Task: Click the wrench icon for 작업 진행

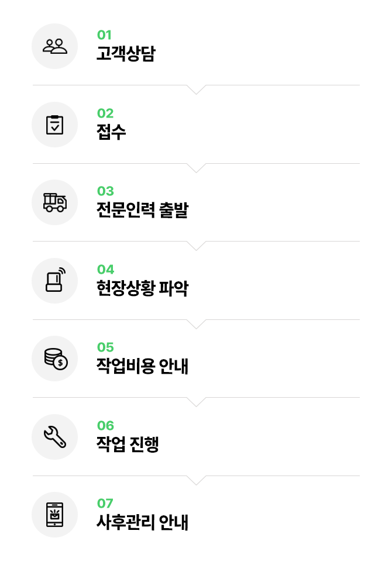Action: (55, 437)
